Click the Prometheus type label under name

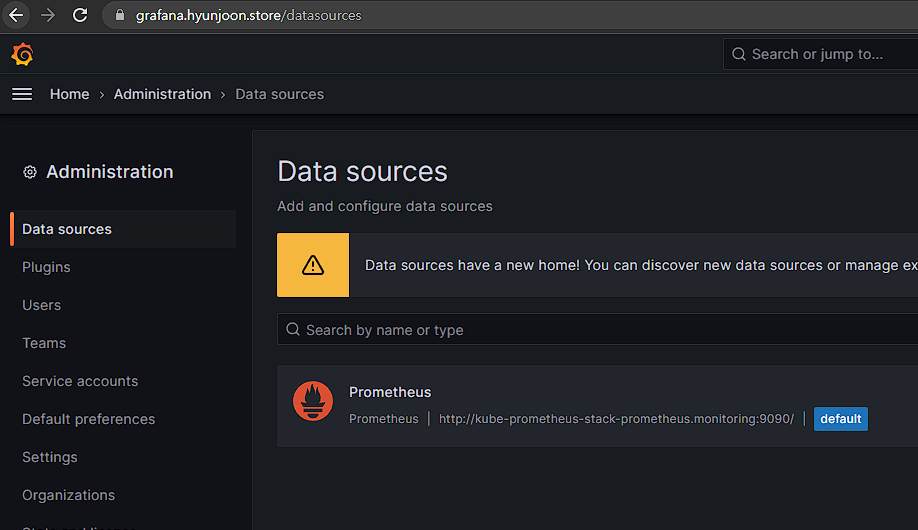[383, 419]
